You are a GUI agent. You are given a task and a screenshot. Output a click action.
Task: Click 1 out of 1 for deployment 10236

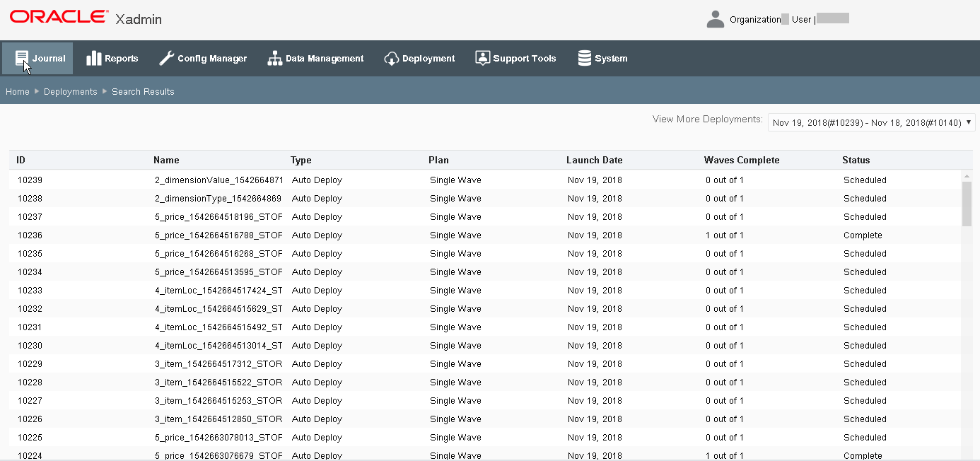tap(725, 235)
